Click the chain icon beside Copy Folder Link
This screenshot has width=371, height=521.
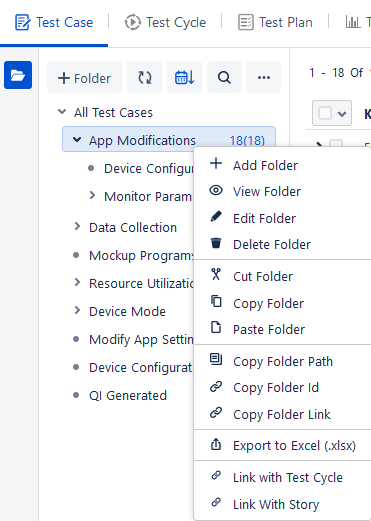tap(216, 413)
